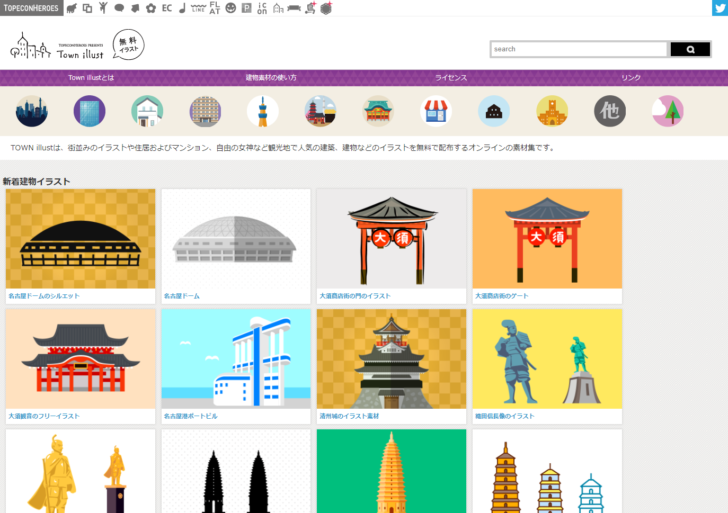Open the EC icon site
Screen dimensions: 728x513
click(x=167, y=8)
